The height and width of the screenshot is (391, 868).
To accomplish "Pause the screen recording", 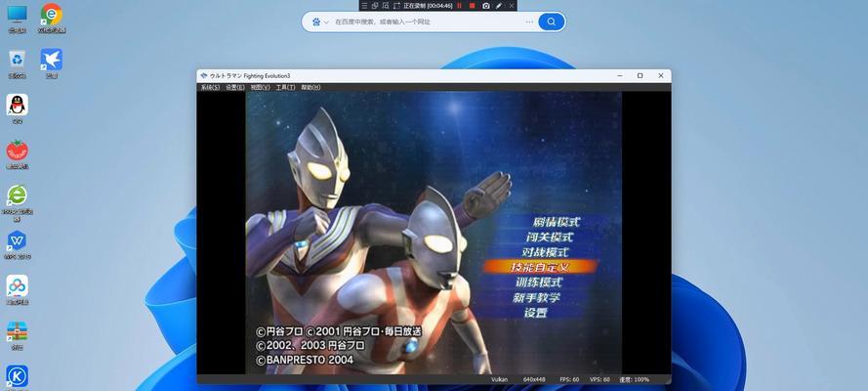I will point(459,6).
